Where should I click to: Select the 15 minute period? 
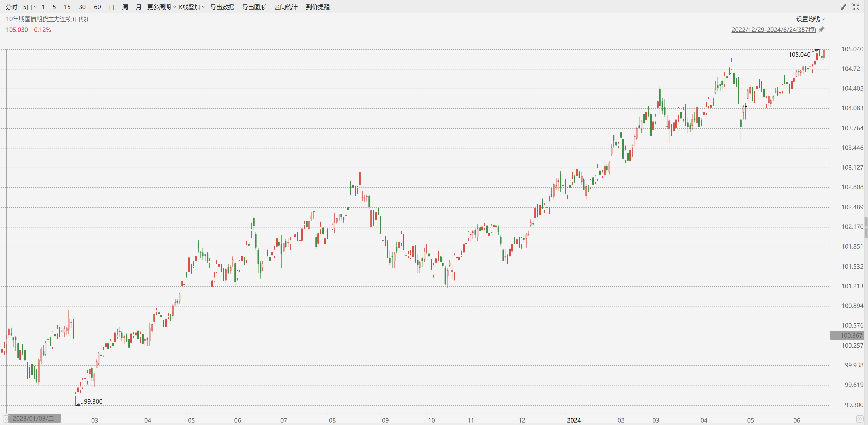(x=67, y=7)
